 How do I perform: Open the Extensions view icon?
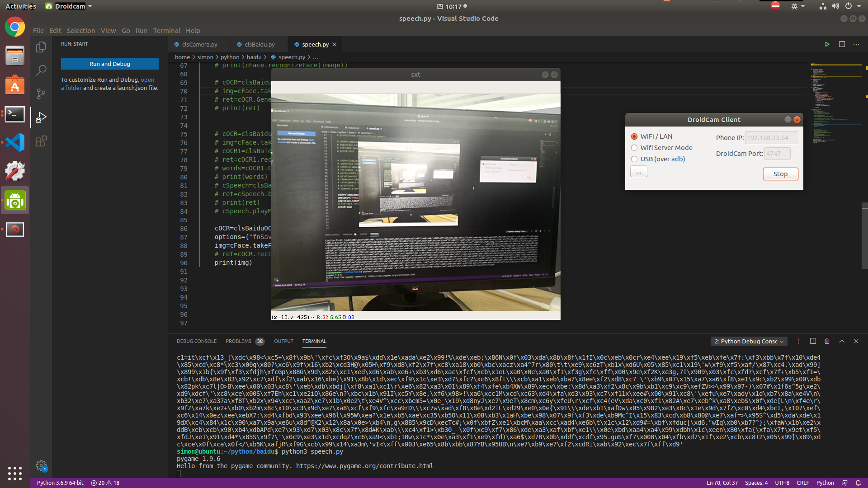tap(41, 141)
